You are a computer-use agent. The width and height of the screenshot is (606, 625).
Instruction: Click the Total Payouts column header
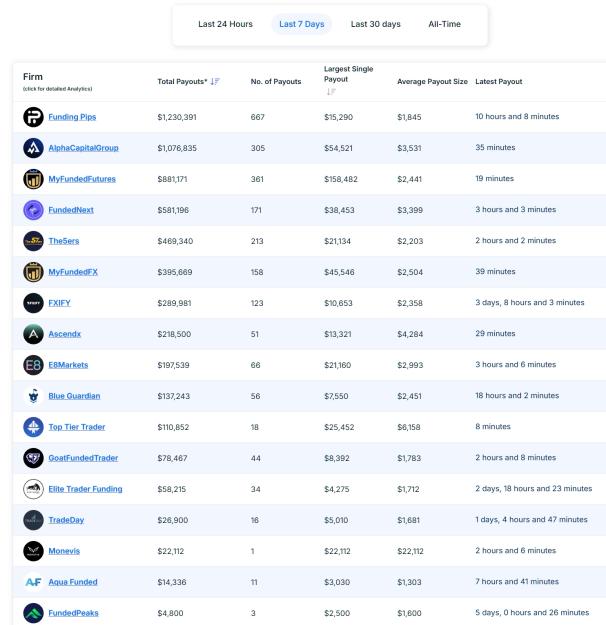[182, 81]
